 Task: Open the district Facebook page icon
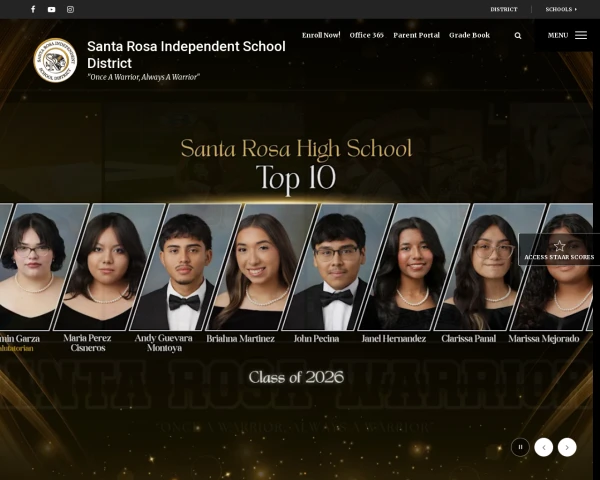point(33,9)
